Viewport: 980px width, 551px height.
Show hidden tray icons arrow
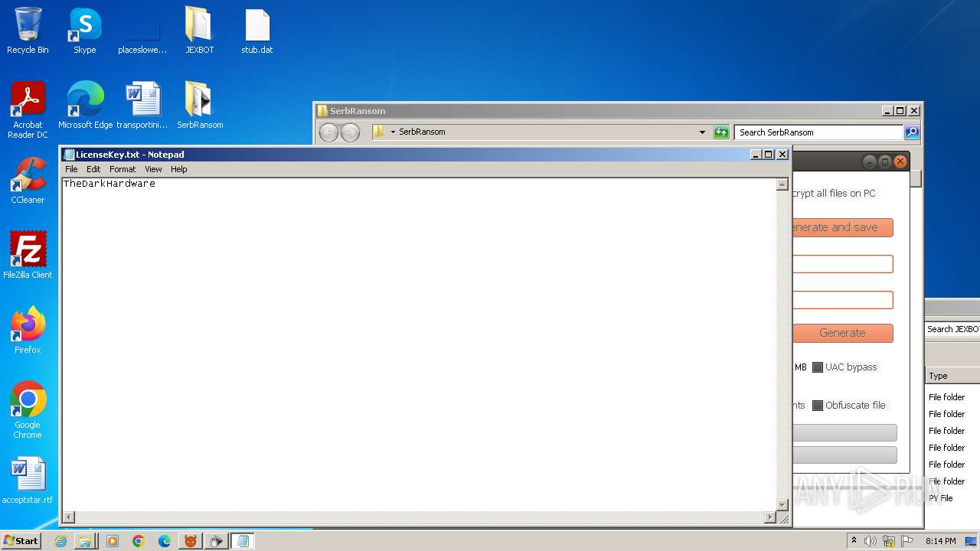point(854,540)
